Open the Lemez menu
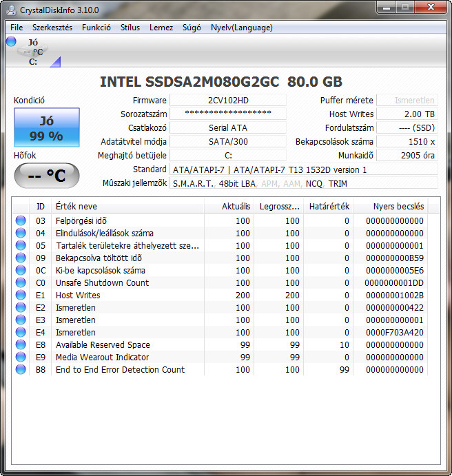This screenshot has width=452, height=476. [161, 28]
